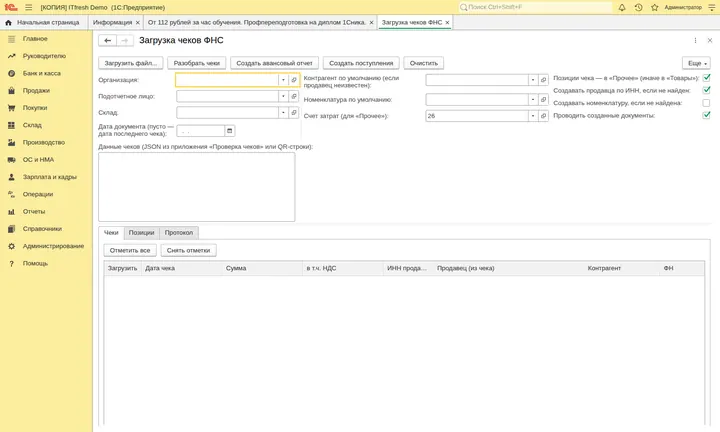Image resolution: width=720 pixels, height=432 pixels.
Task: Switch to the Позиции tab
Action: pyautogui.click(x=141, y=233)
